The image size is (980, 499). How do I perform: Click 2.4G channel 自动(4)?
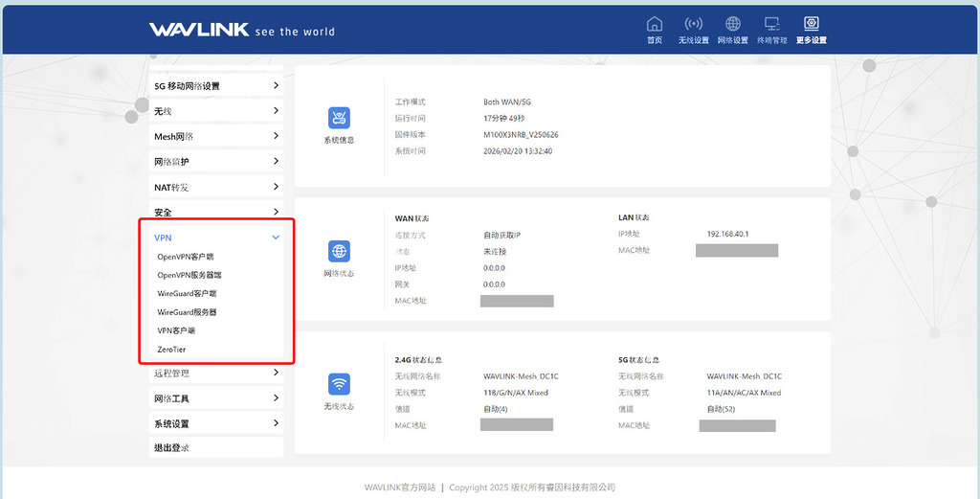(x=496, y=409)
